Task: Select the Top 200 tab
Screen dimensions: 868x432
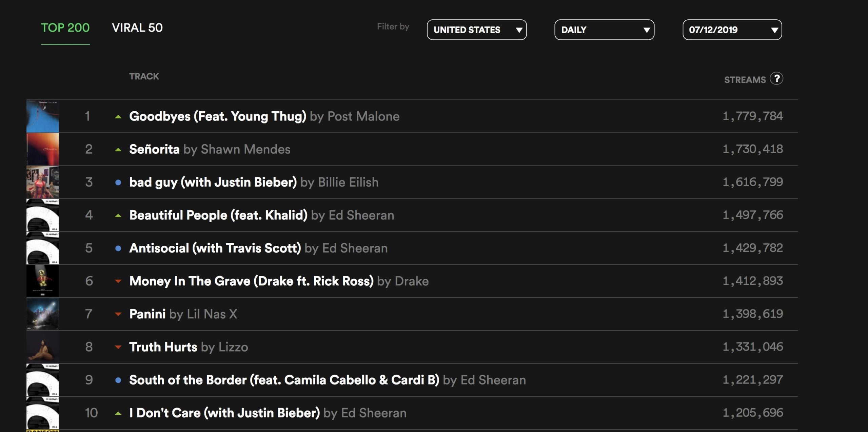Action: [65, 28]
